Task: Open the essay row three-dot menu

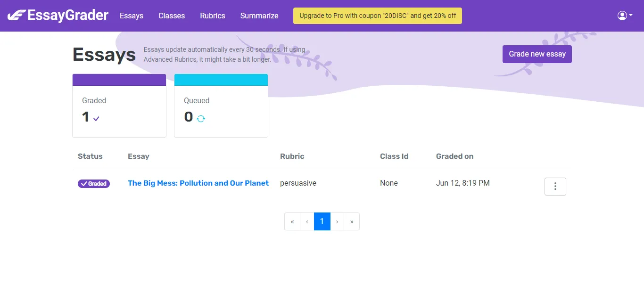Action: [x=555, y=187]
